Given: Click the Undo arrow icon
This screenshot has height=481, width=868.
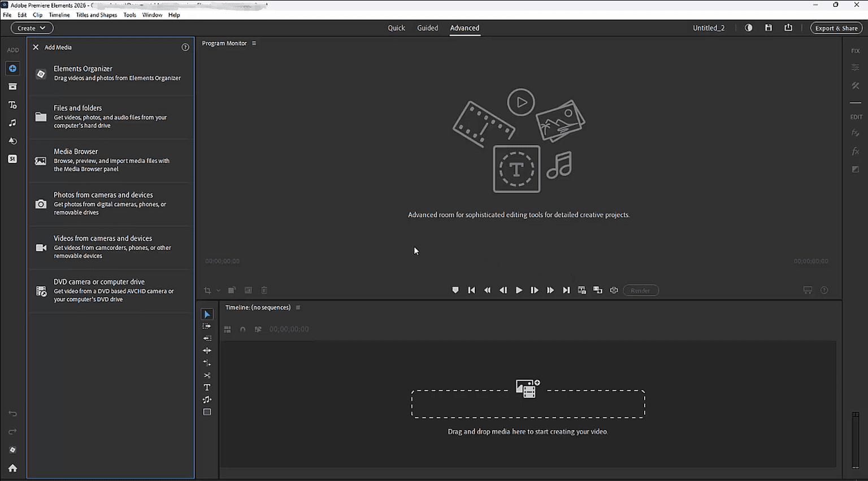Looking at the screenshot, I should [x=12, y=414].
